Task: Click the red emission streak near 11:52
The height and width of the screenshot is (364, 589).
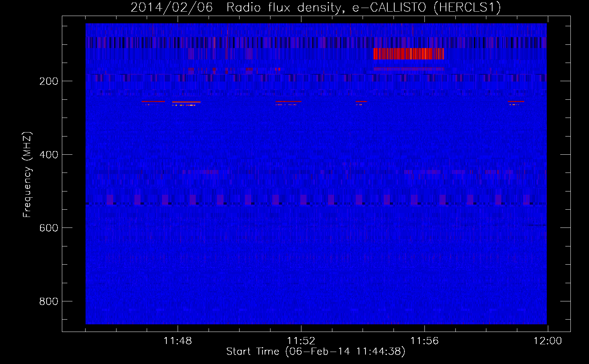Action: 288,102
